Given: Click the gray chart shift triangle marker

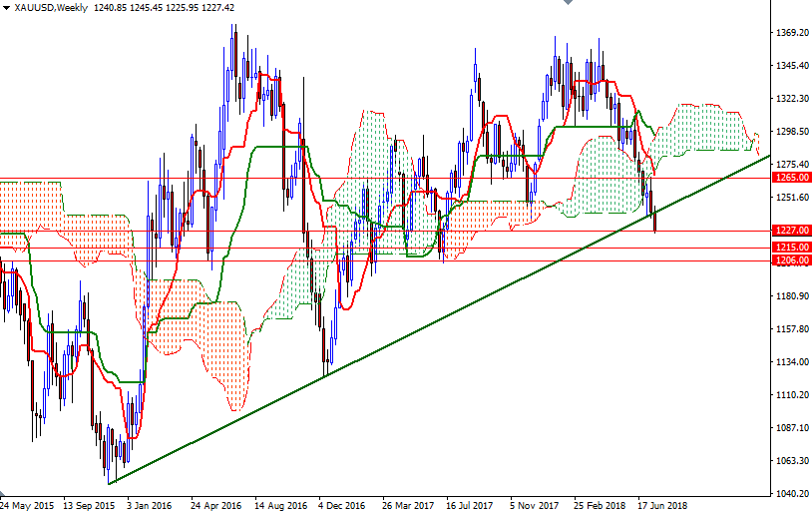Looking at the screenshot, I should 567,4.
